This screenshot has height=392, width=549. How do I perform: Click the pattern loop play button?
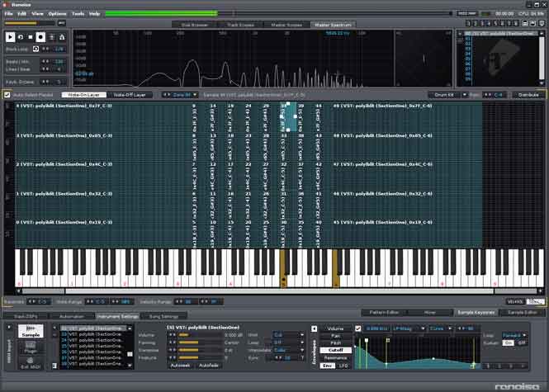click(21, 37)
